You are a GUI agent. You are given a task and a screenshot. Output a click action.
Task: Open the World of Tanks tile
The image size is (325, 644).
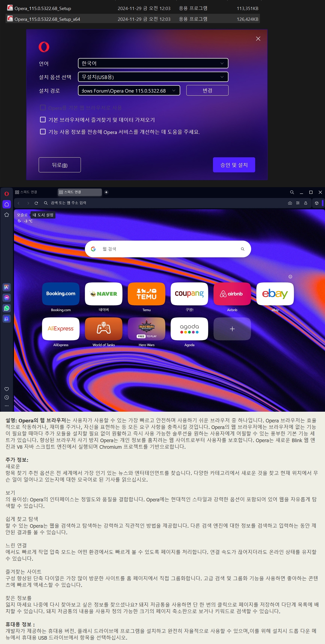pyautogui.click(x=104, y=329)
